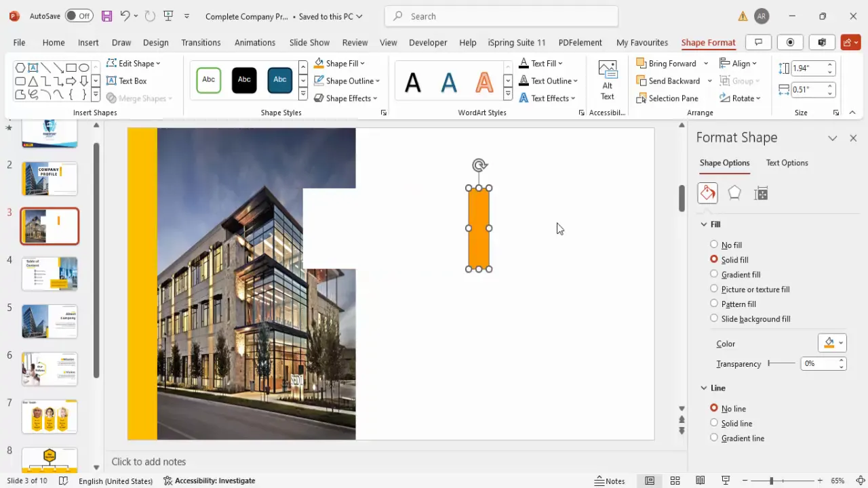
Task: Open the Align dropdown
Action: pos(738,63)
